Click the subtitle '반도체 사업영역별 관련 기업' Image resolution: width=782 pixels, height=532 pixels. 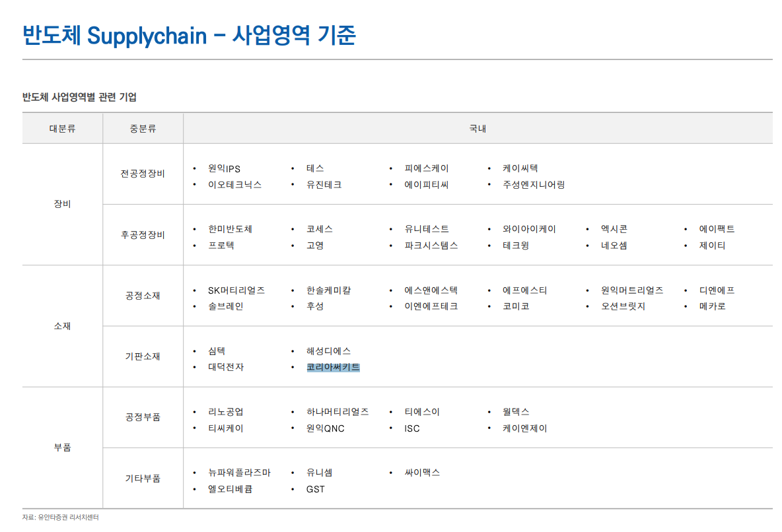tap(79, 97)
